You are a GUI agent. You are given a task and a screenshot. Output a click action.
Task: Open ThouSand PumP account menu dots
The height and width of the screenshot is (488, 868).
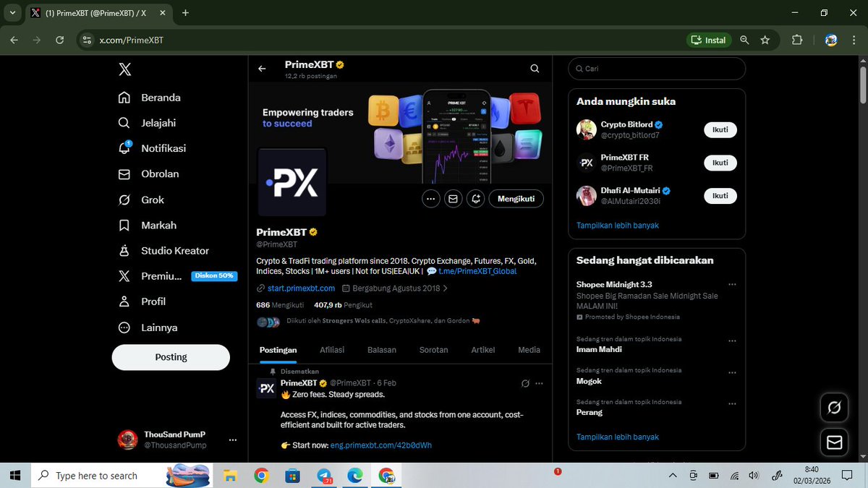(x=232, y=440)
